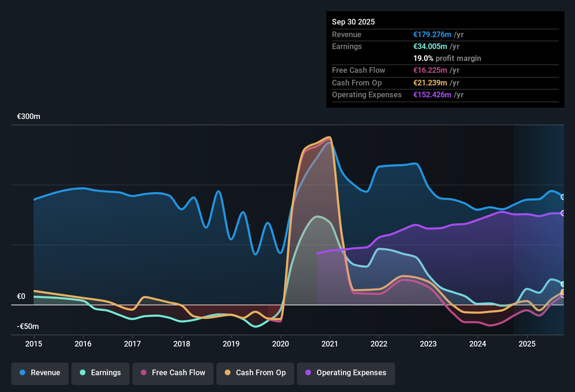575x392 pixels.
Task: Click the 2023 x-axis year label
Action: 428,344
